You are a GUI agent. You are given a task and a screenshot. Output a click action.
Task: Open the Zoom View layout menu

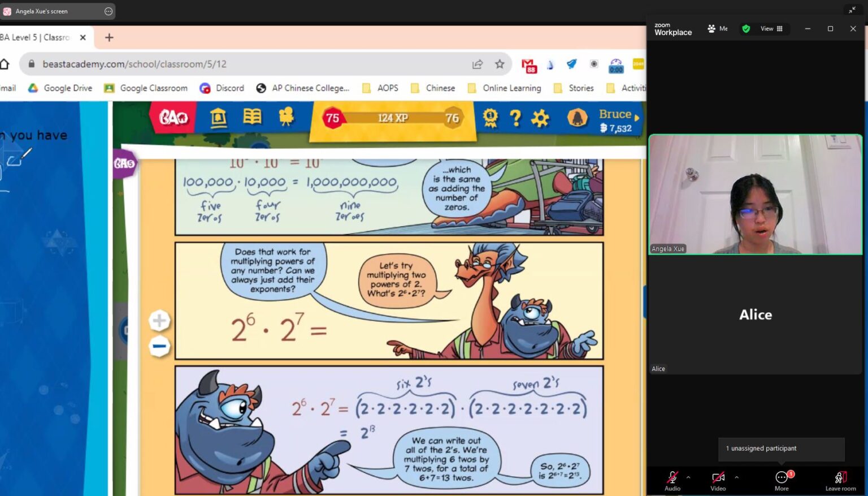771,29
